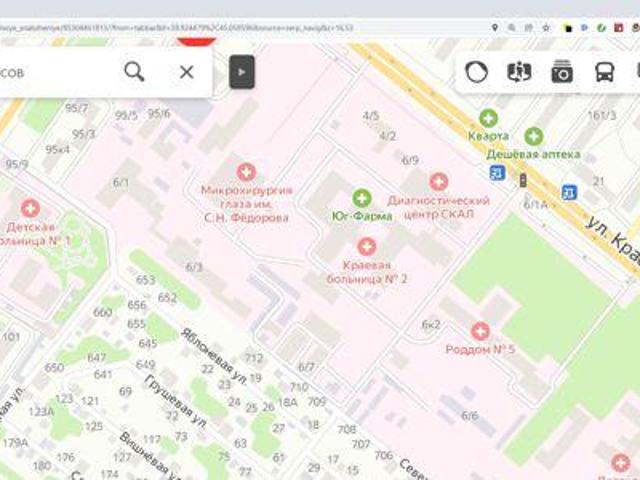Open street panoramas with the person-on-map icon
640x480 pixels.
(x=519, y=72)
